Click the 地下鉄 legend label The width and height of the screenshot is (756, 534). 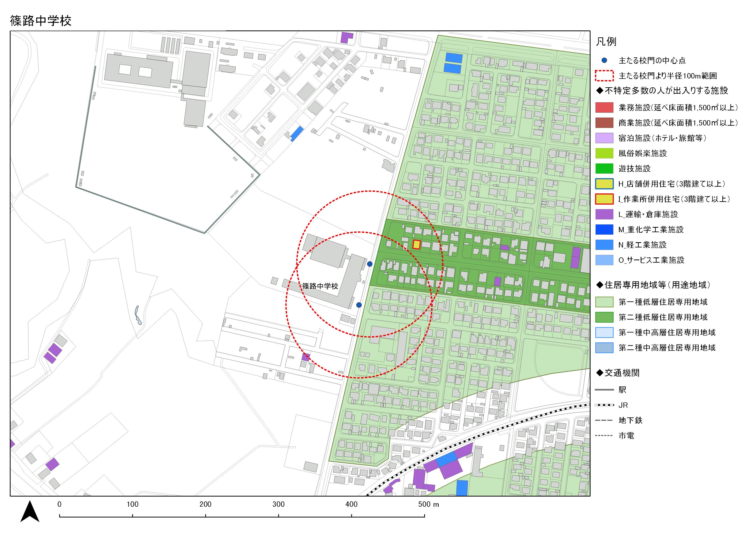pyautogui.click(x=630, y=421)
